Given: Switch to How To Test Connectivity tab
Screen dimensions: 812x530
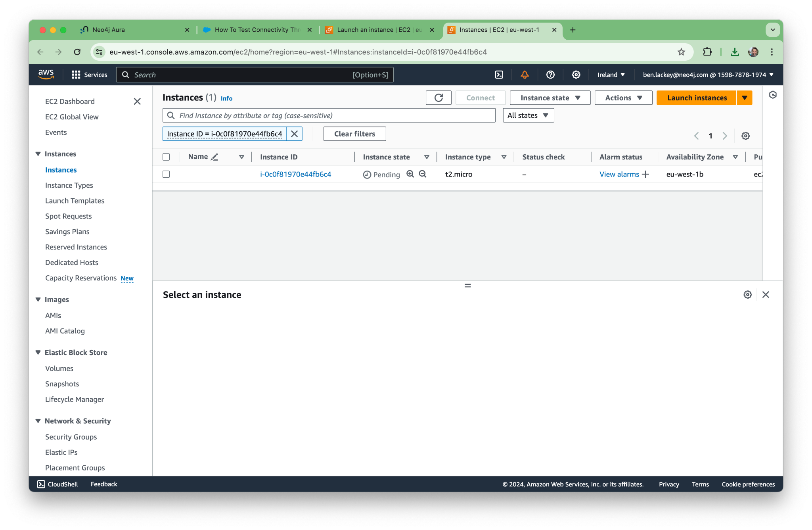Looking at the screenshot, I should [x=257, y=30].
